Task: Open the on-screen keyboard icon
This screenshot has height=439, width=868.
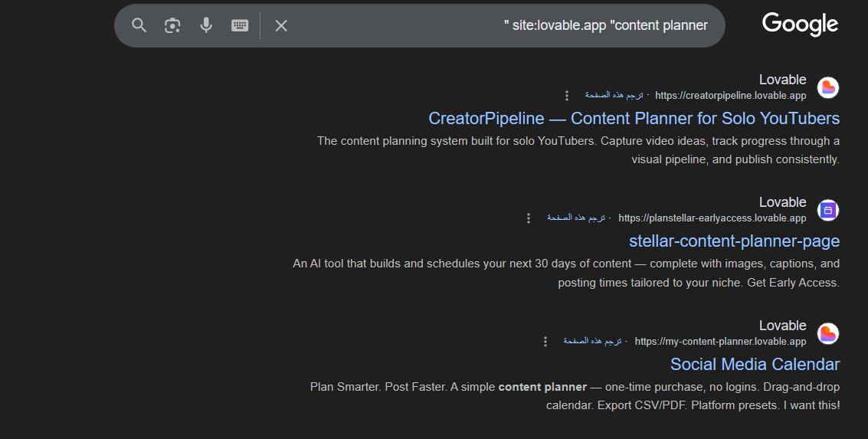Action: click(x=240, y=25)
